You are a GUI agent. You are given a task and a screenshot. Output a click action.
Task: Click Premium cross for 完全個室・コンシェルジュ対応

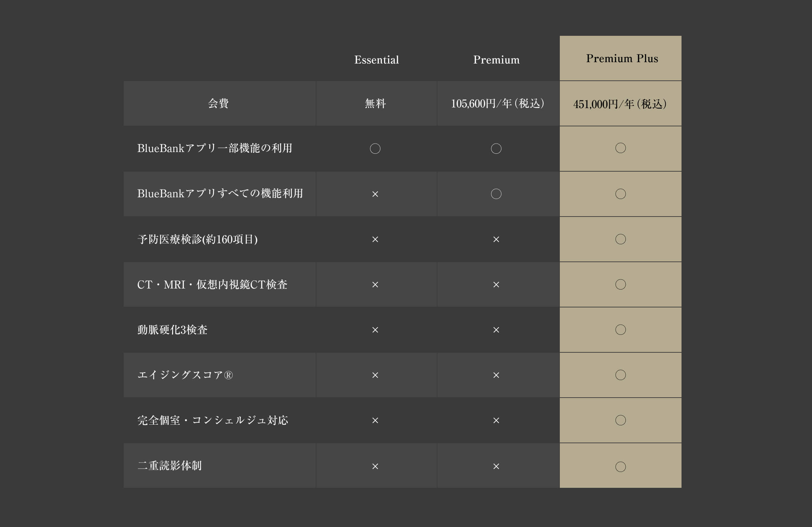[x=496, y=421]
